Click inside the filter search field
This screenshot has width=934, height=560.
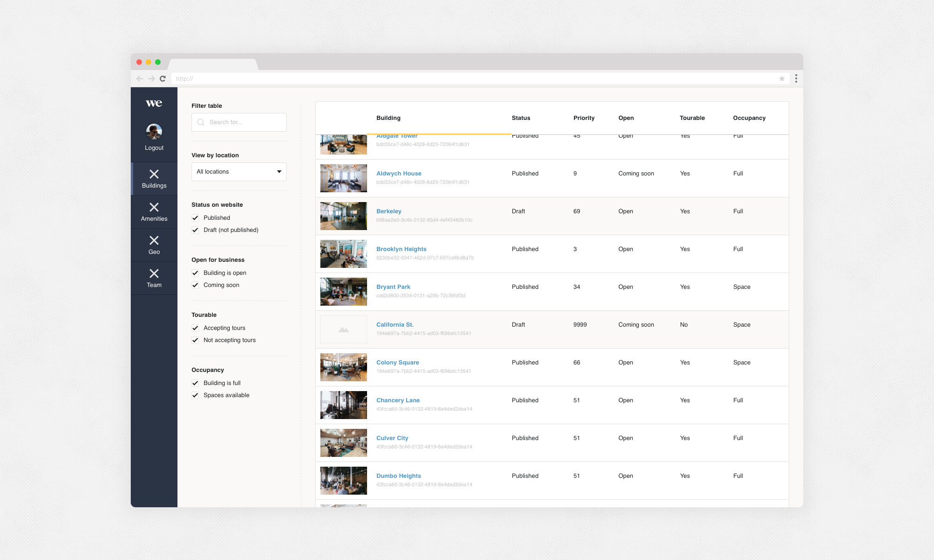[x=239, y=122]
